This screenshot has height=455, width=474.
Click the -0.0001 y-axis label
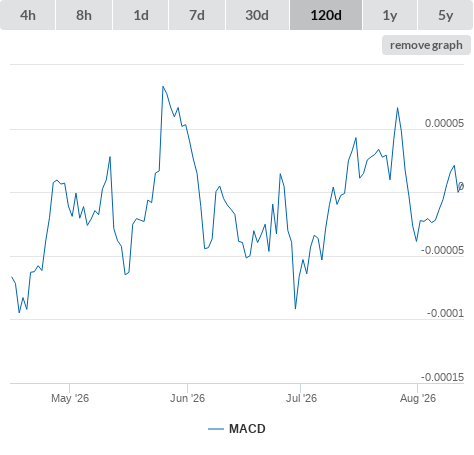(445, 313)
